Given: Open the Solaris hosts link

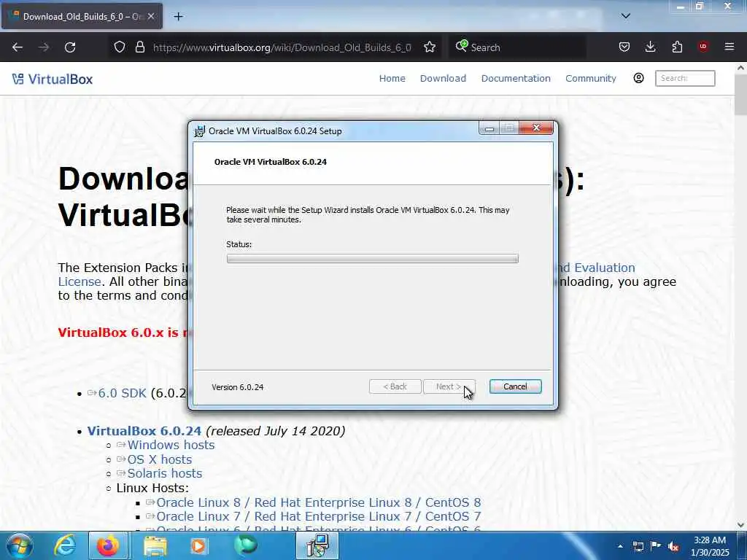Looking at the screenshot, I should (164, 473).
